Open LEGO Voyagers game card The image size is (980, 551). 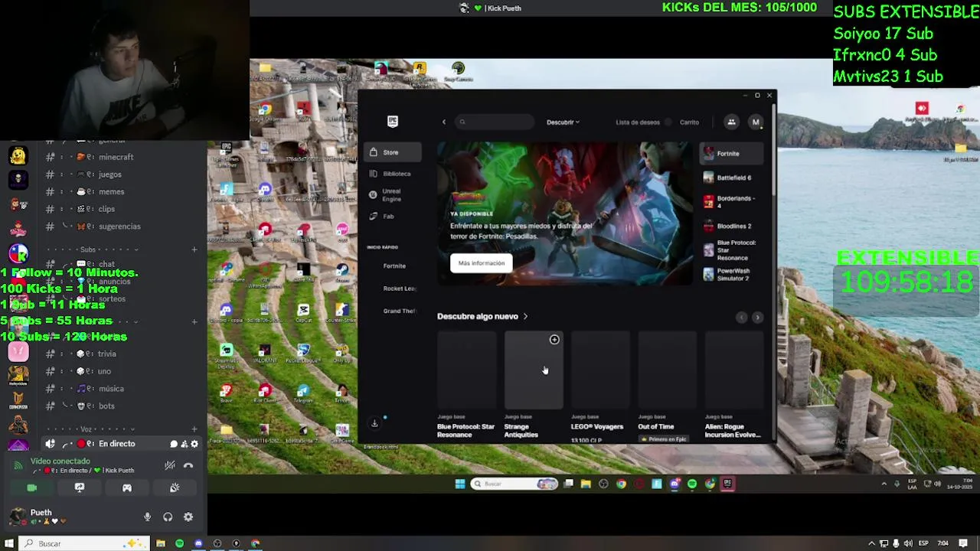600,387
